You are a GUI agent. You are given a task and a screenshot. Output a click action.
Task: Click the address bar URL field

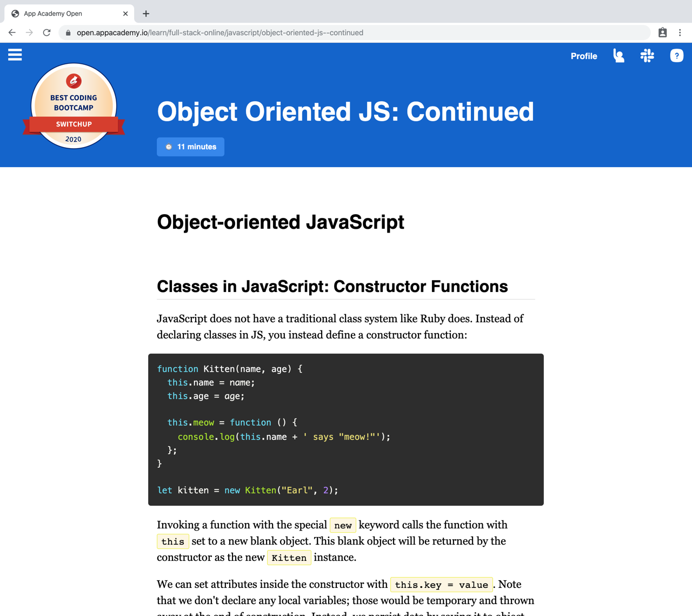click(x=357, y=33)
